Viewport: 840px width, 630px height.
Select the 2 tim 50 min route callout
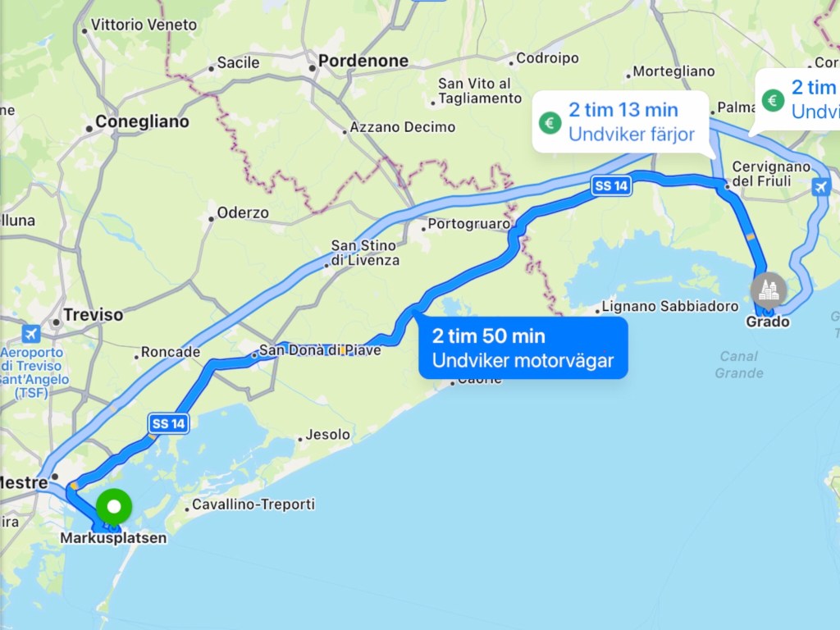pyautogui.click(x=523, y=348)
